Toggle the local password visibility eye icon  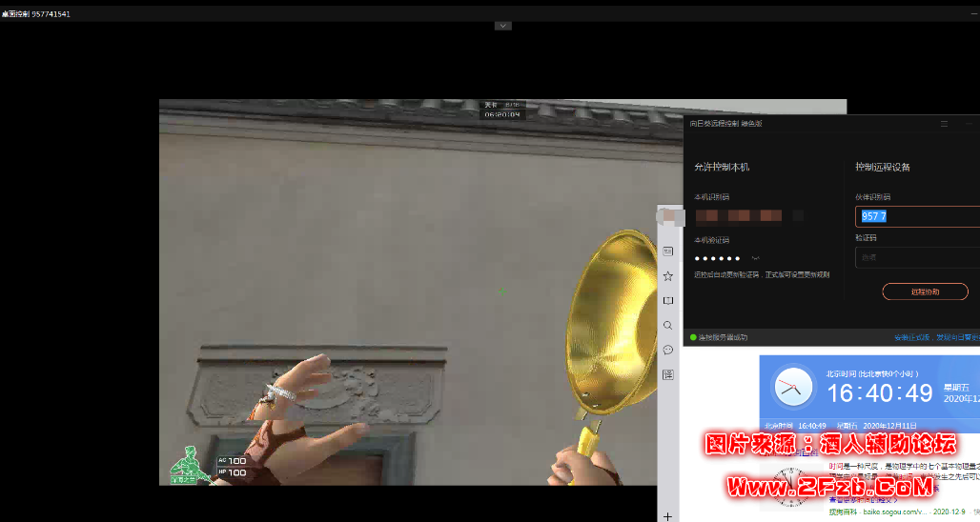756,258
